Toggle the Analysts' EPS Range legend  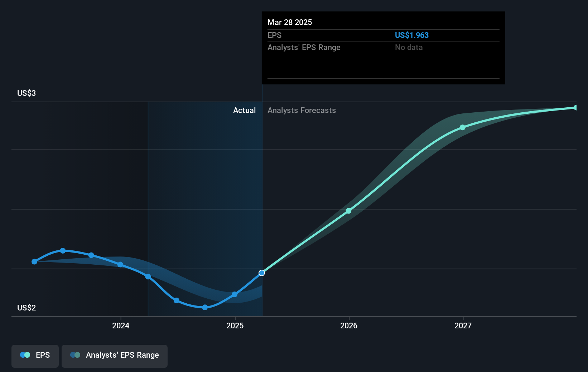(115, 356)
